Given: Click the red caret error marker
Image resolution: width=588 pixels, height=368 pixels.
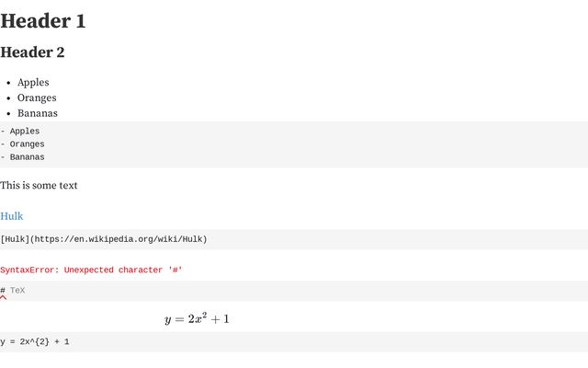Looking at the screenshot, I should pos(4,298).
